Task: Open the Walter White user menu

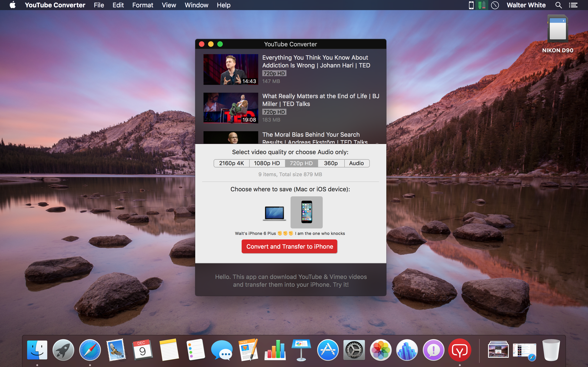Action: pos(526,5)
